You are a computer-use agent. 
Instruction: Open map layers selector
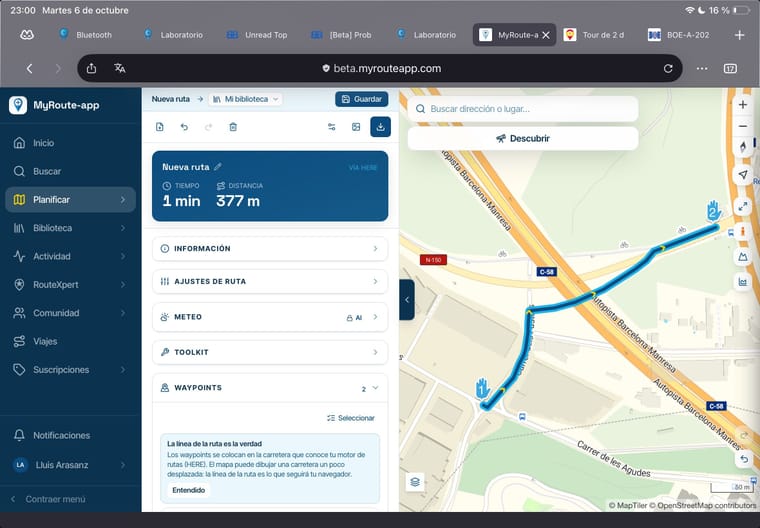coord(415,482)
